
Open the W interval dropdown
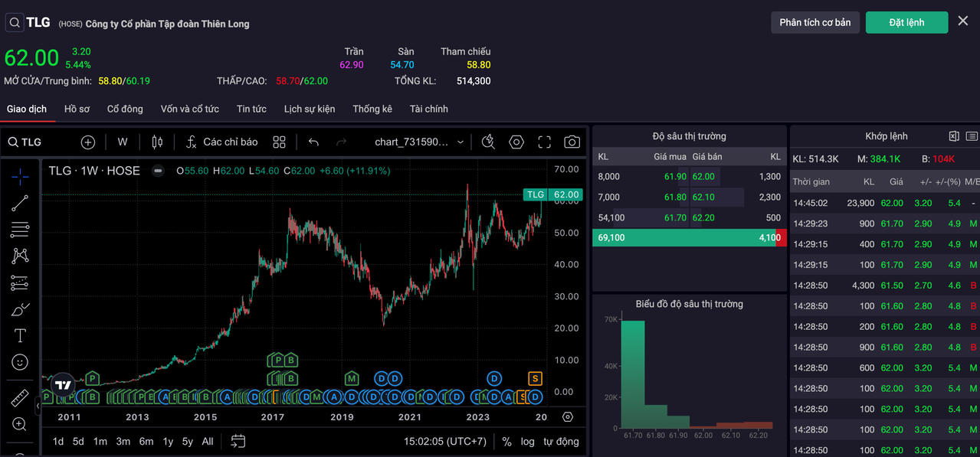click(123, 142)
